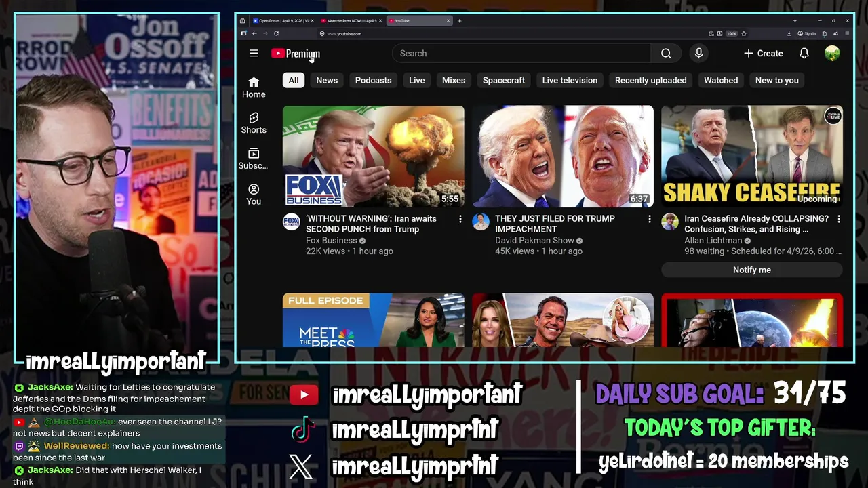Open more options for Fox Business video
Image resolution: width=868 pixels, height=488 pixels.
pos(460,219)
